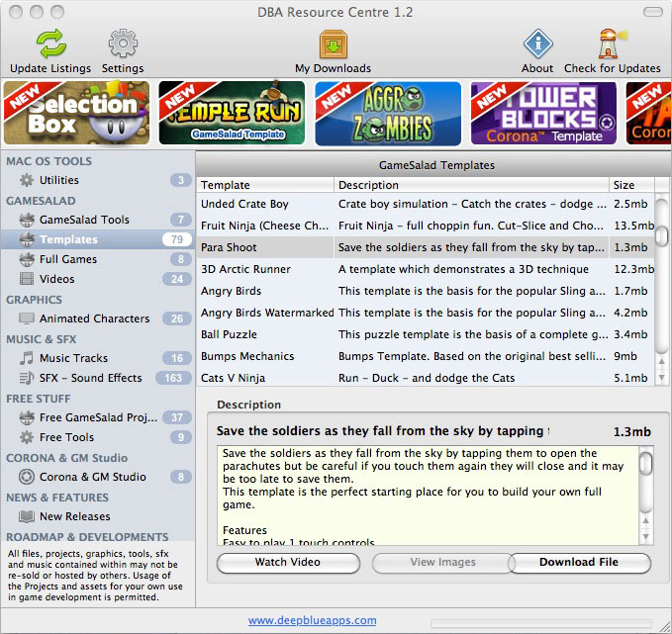This screenshot has height=634, width=672.
Task: Click the Update Listings refresh icon
Action: point(51,44)
